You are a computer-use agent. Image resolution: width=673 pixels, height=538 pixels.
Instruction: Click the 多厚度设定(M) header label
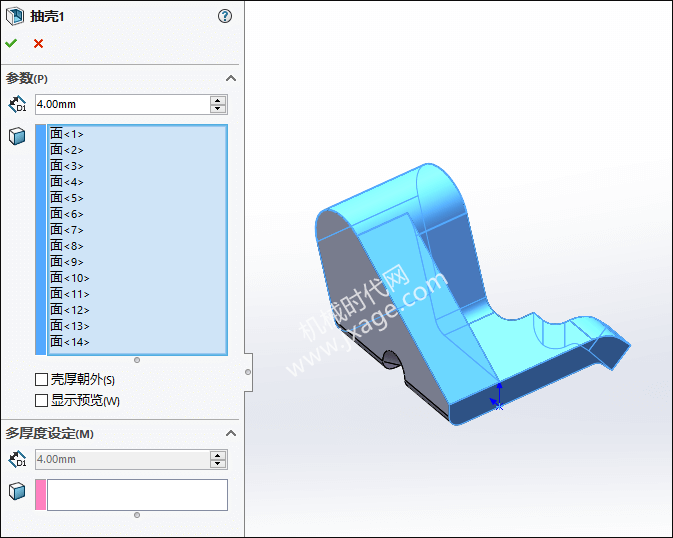49,434
